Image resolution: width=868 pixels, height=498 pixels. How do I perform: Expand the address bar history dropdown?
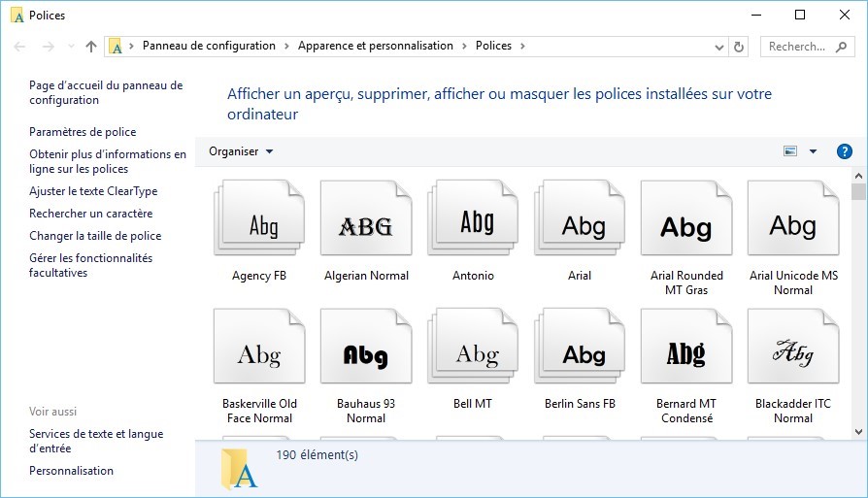(718, 47)
